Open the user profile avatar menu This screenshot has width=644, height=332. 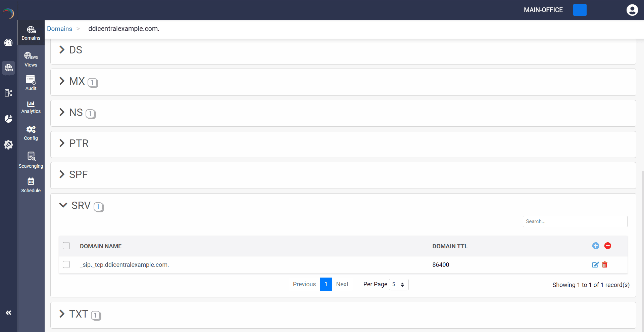pyautogui.click(x=632, y=10)
